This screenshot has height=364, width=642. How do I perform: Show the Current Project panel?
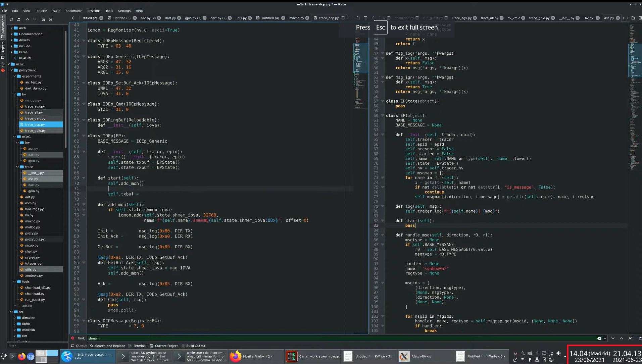[164, 346]
